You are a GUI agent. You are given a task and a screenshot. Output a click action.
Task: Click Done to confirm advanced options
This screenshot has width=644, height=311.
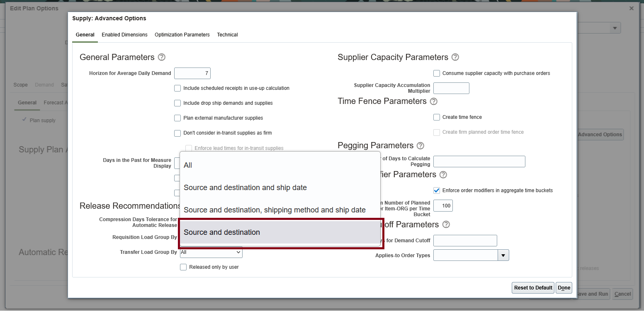coord(564,288)
